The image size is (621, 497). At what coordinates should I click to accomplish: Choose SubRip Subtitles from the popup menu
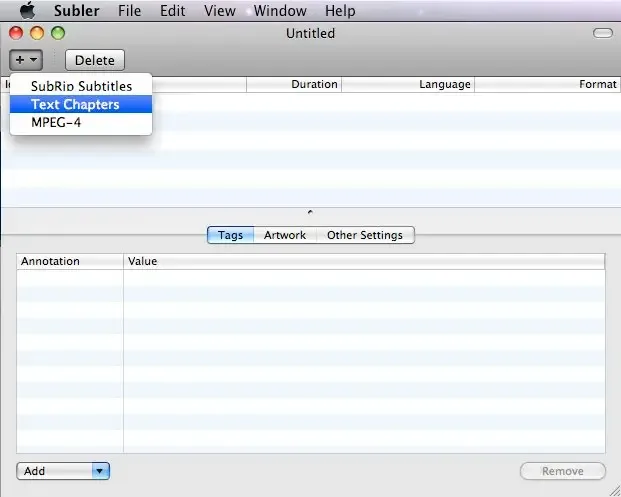click(x=81, y=86)
